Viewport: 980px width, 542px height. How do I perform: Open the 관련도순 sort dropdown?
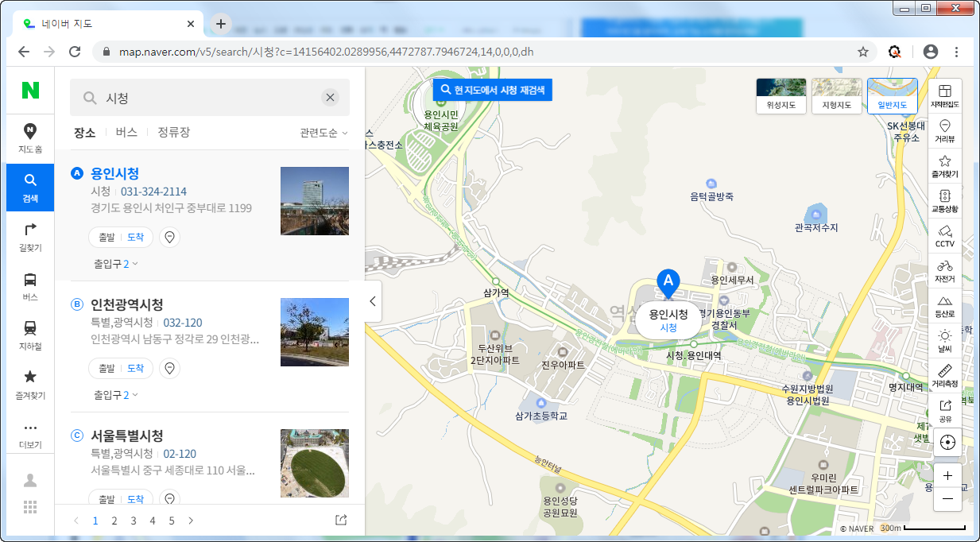pos(323,133)
